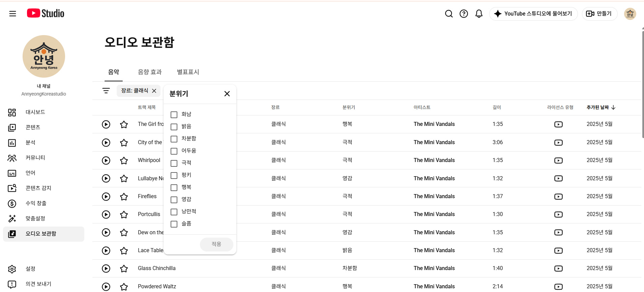This screenshot has width=644, height=292.
Task: Select the 음악 tab
Action: 114,72
